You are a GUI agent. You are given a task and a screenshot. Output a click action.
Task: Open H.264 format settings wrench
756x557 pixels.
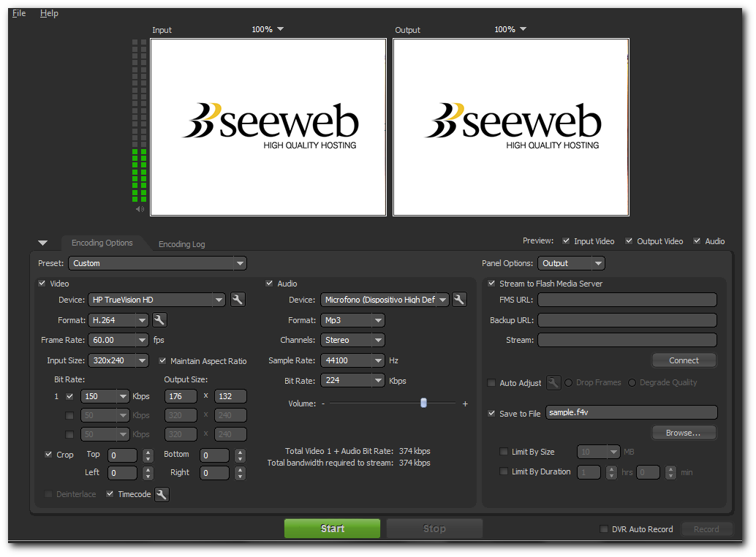click(x=159, y=320)
